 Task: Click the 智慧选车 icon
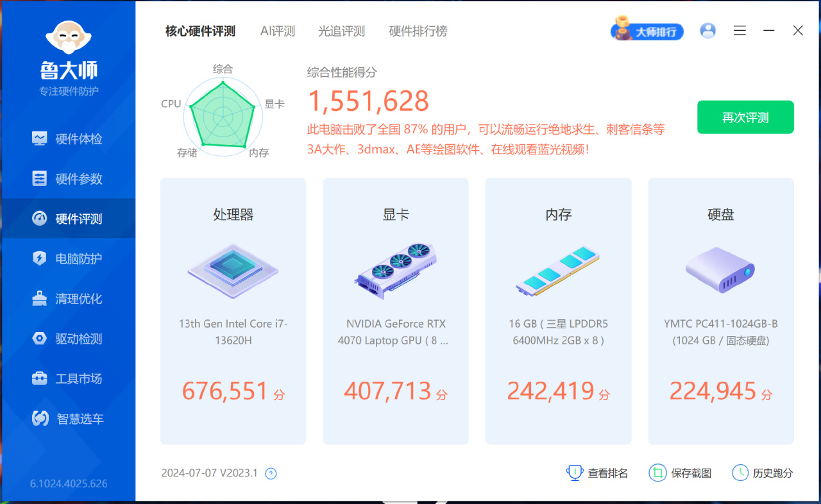(40, 418)
